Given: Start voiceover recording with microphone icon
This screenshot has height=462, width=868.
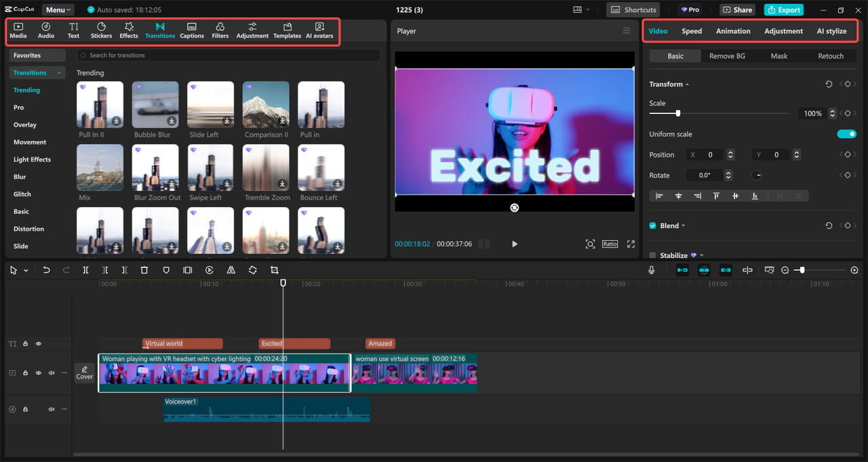Looking at the screenshot, I should coord(652,270).
